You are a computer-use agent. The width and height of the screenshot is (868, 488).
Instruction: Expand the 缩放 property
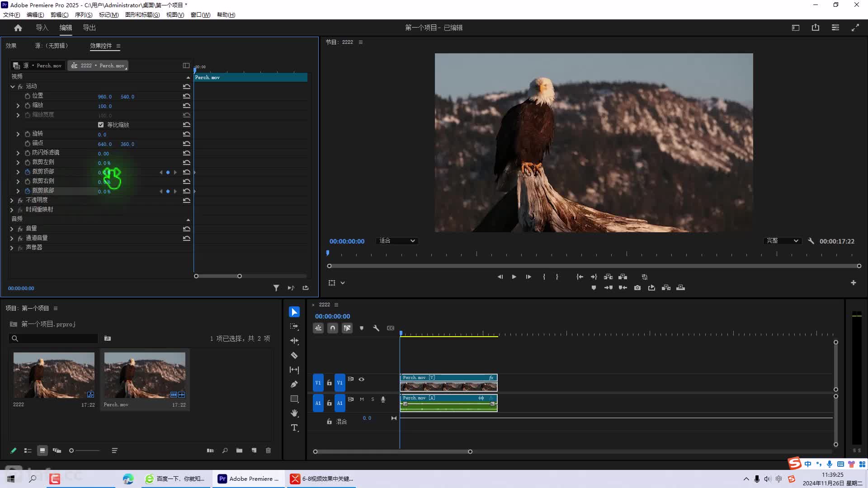[18, 105]
